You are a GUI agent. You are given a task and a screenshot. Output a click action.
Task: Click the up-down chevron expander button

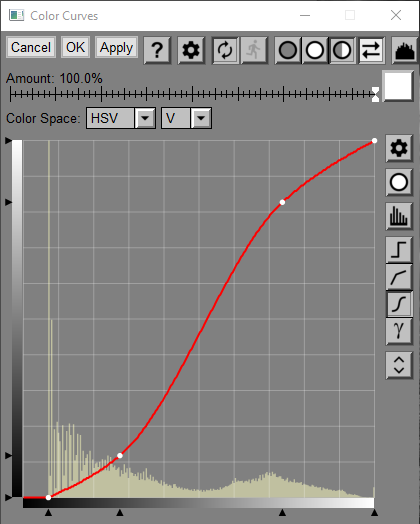[x=399, y=365]
